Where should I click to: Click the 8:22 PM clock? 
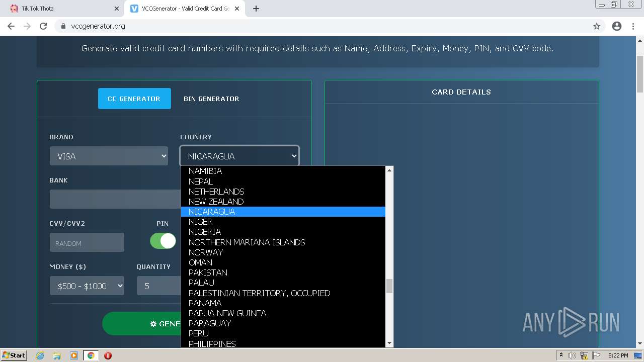pos(618,355)
